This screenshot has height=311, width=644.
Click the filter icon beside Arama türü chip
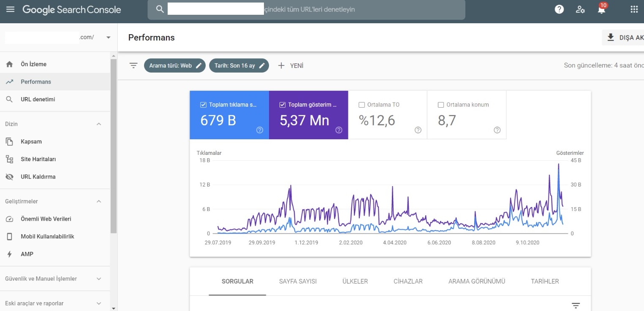(133, 65)
